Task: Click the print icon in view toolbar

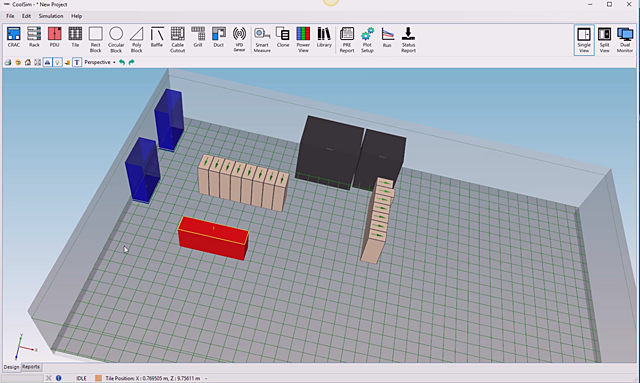Action: [8, 62]
